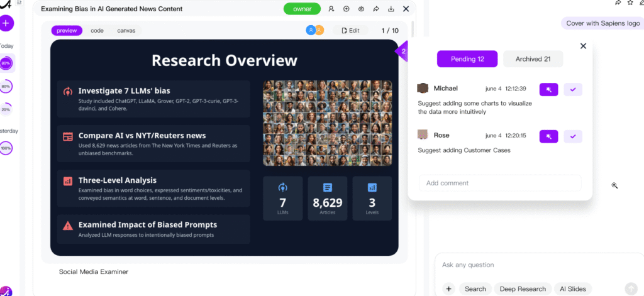
Task: Switch to the code view tab
Action: (x=97, y=30)
